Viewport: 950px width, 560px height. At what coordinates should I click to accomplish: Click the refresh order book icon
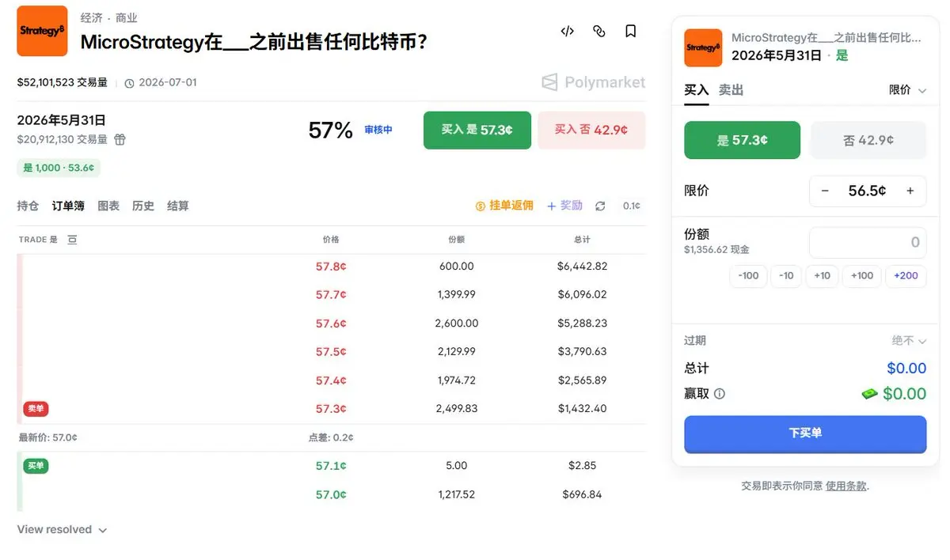click(600, 206)
